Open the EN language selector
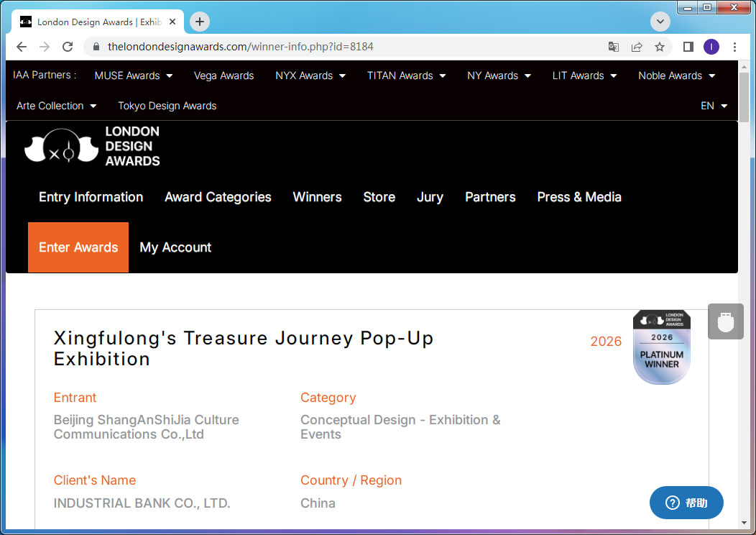This screenshot has height=535, width=756. 714,106
